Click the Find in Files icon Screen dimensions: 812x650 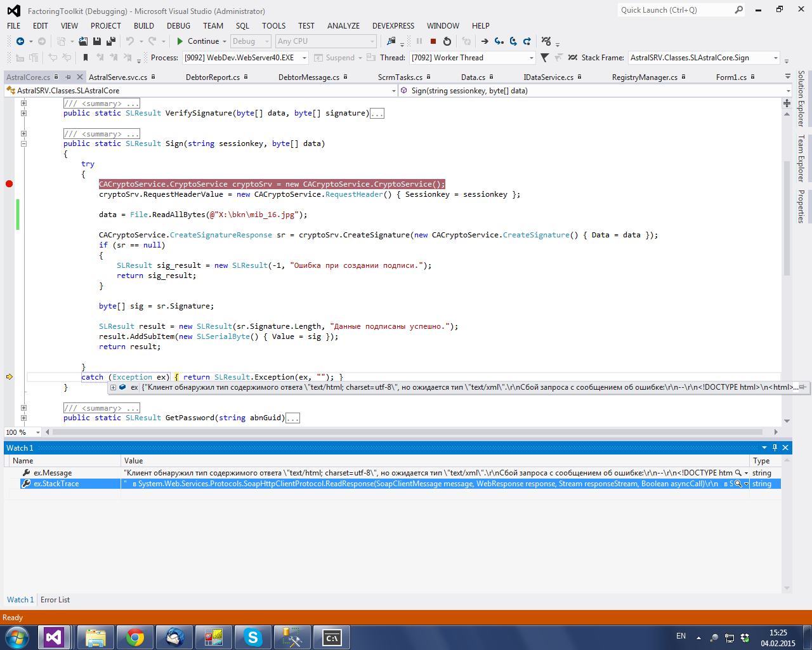[x=391, y=41]
